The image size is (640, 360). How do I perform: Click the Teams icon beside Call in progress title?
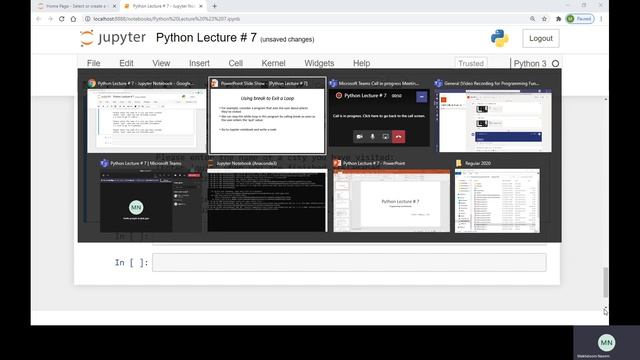[x=333, y=83]
